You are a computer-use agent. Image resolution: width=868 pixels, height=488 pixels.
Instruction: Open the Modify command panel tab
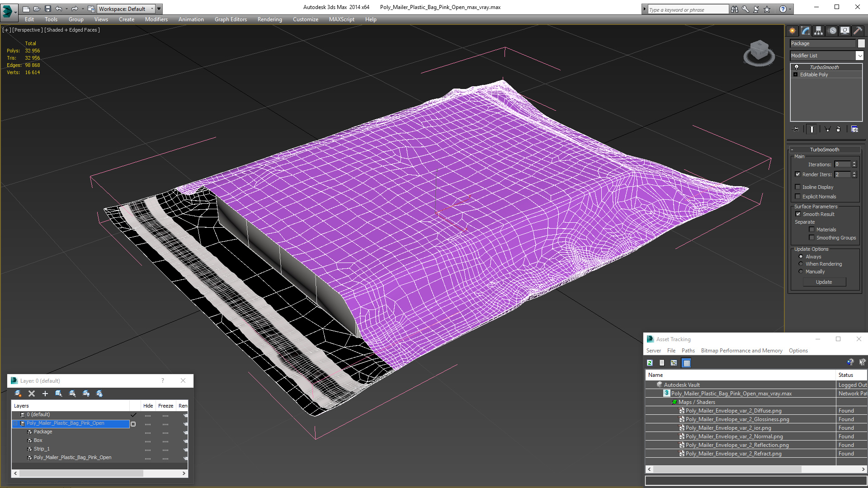tap(805, 31)
